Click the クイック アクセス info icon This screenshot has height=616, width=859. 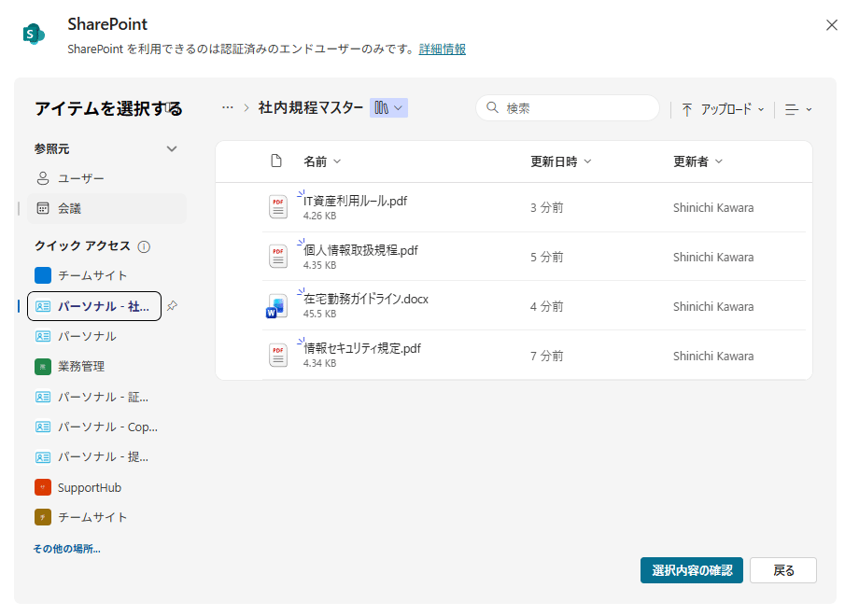(x=144, y=247)
